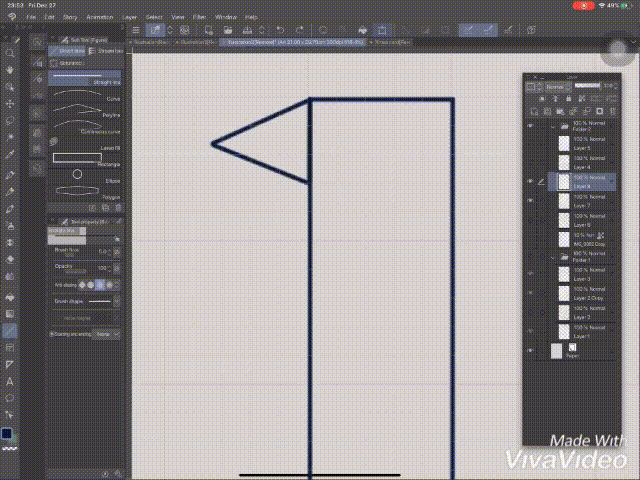Select the Fill bucket tool
Viewport: 640px width, 480px height.
[x=10, y=297]
